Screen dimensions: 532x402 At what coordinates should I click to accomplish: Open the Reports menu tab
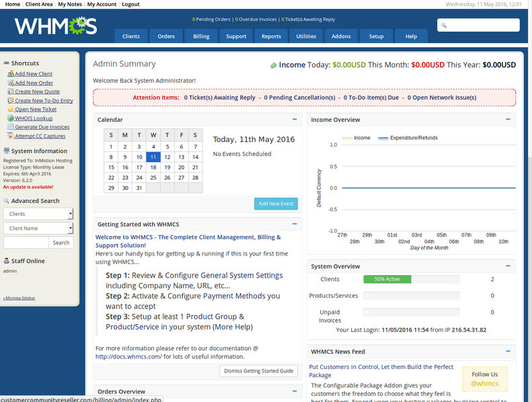pyautogui.click(x=271, y=36)
